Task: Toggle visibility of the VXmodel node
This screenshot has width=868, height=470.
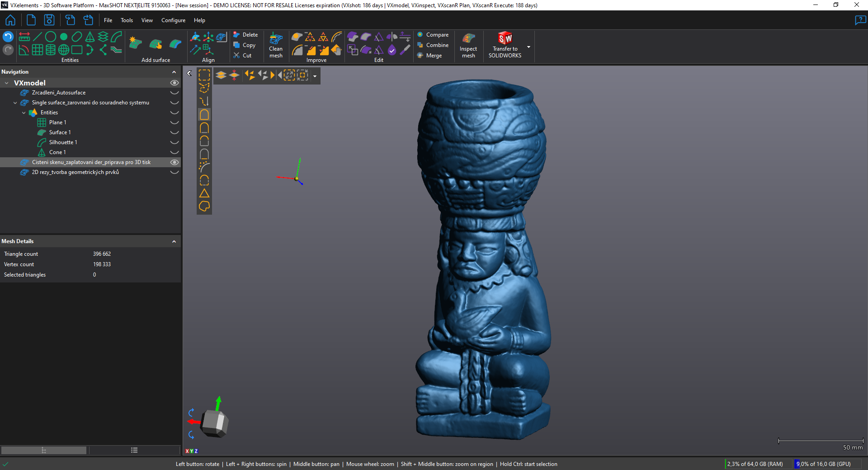Action: pos(174,83)
